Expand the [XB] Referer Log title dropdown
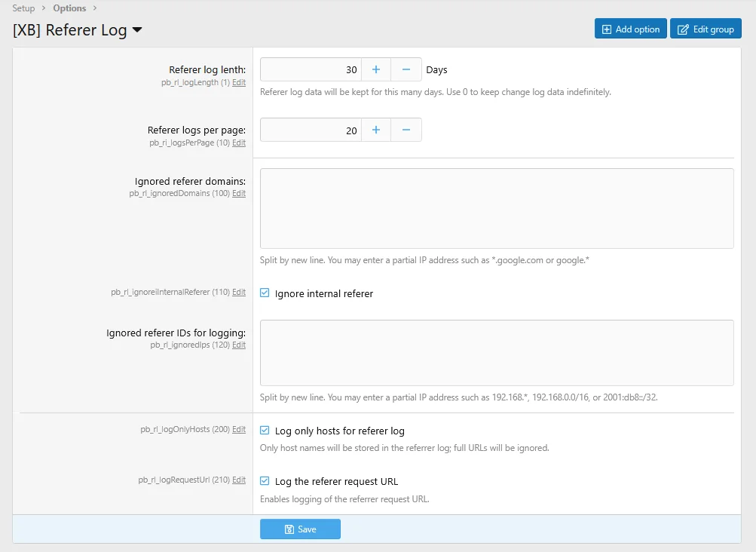 [137, 31]
